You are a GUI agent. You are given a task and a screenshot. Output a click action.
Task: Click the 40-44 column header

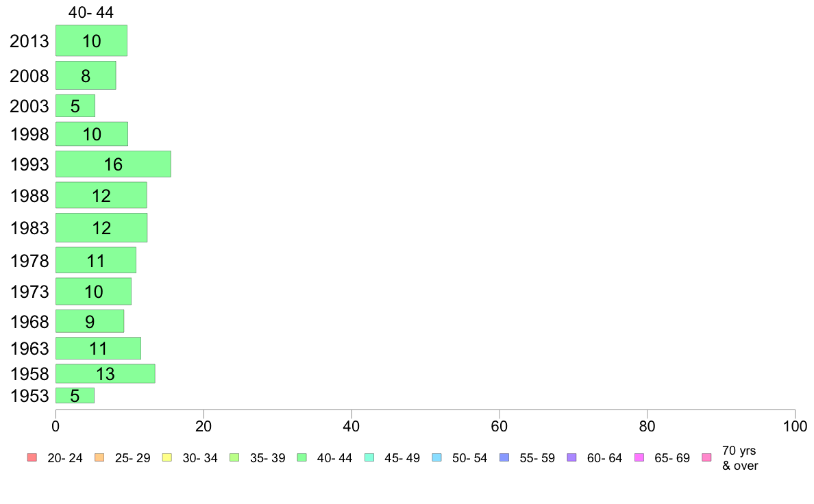pos(91,12)
